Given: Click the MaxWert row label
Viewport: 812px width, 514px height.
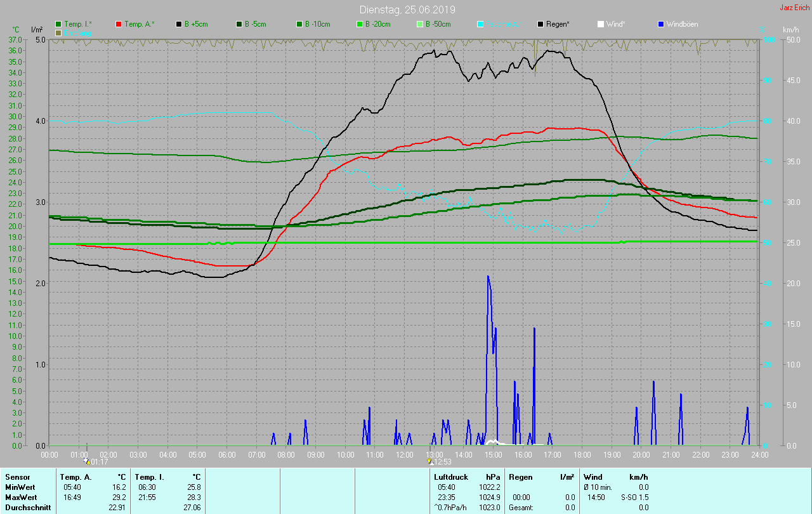Looking at the screenshot, I should pos(20,498).
